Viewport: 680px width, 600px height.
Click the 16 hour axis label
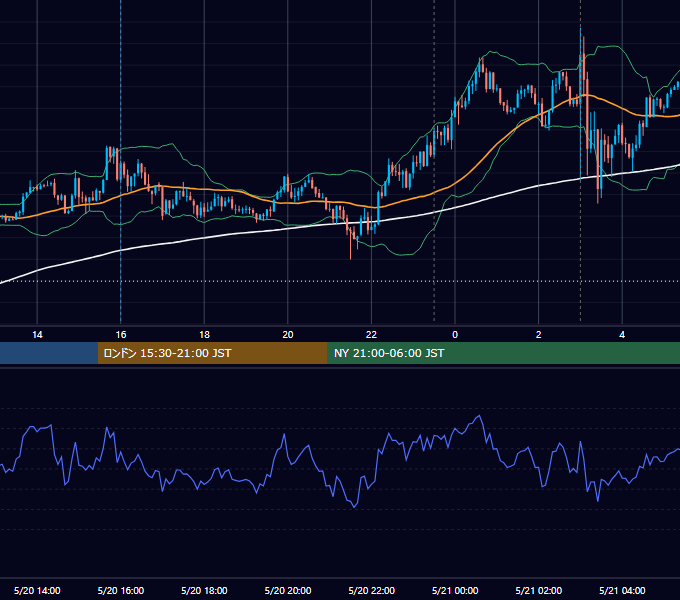pos(121,335)
